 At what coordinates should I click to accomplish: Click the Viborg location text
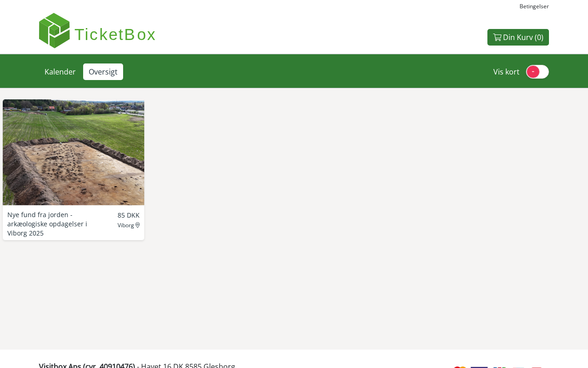126,225
